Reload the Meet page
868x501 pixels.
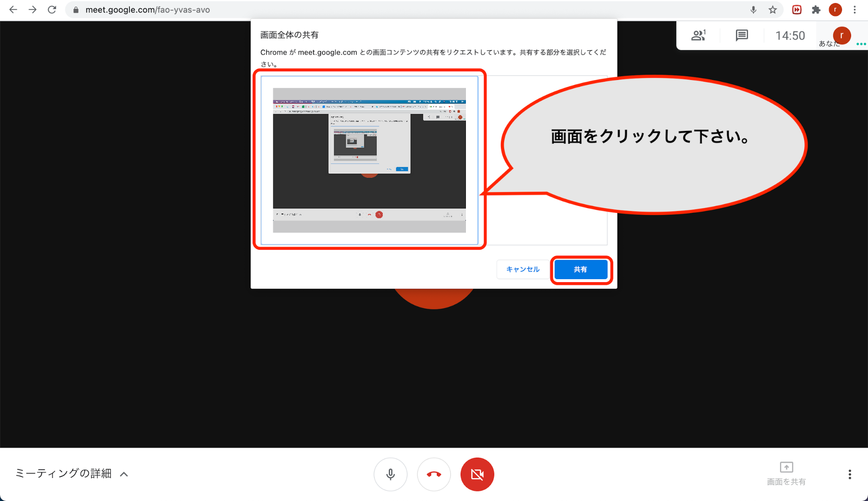52,10
